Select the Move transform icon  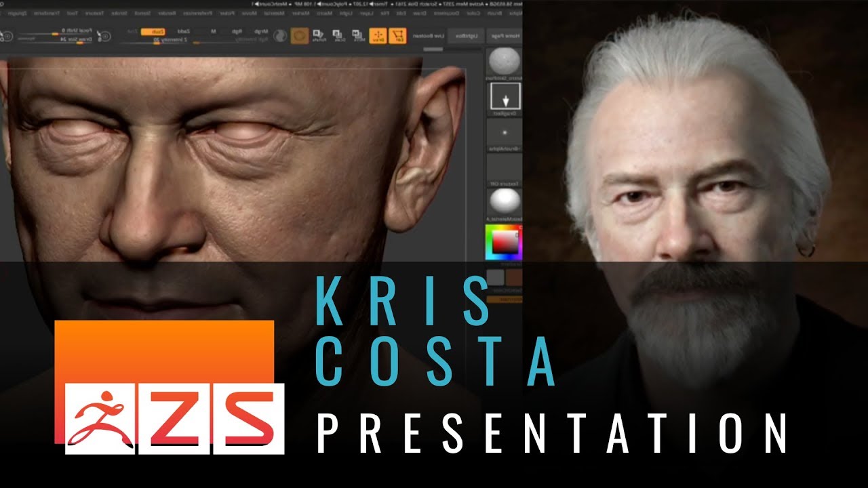tap(359, 36)
